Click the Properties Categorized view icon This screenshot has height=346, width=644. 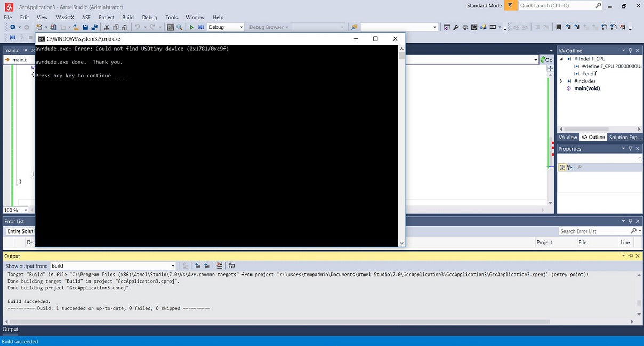562,167
